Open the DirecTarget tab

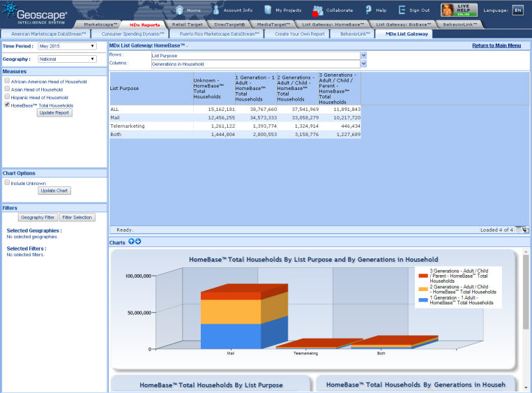pyautogui.click(x=229, y=24)
